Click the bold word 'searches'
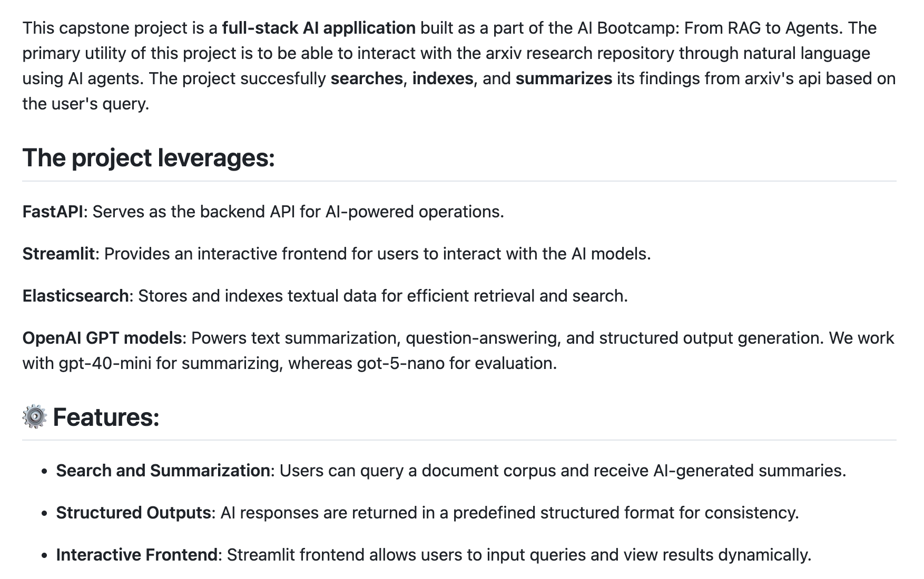 coord(367,78)
